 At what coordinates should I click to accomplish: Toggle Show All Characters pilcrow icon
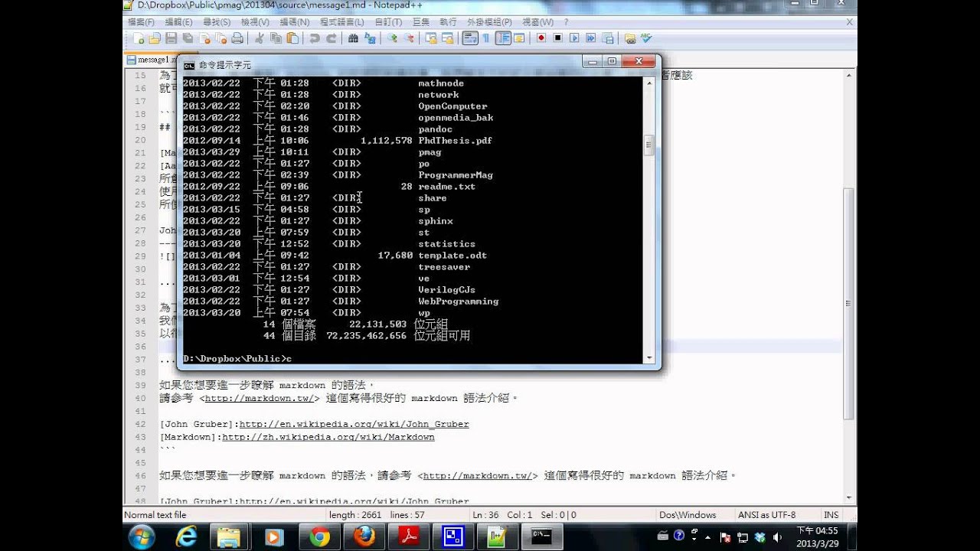pyautogui.click(x=486, y=38)
